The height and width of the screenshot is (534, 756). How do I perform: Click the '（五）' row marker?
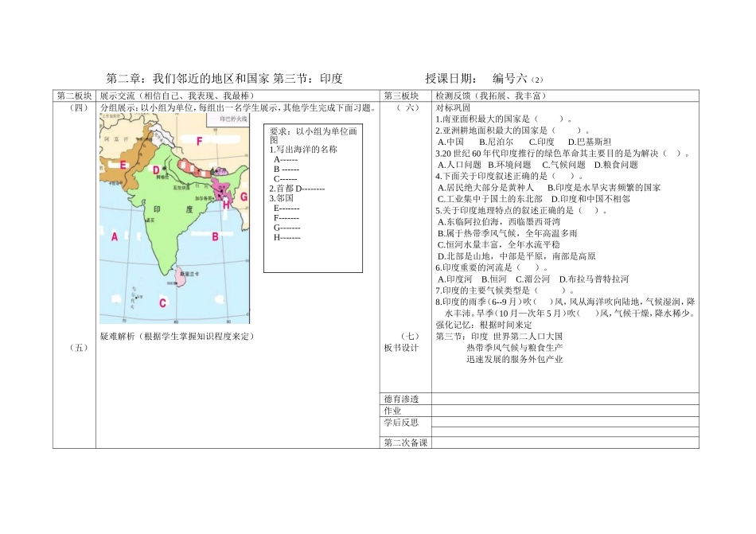click(x=79, y=348)
